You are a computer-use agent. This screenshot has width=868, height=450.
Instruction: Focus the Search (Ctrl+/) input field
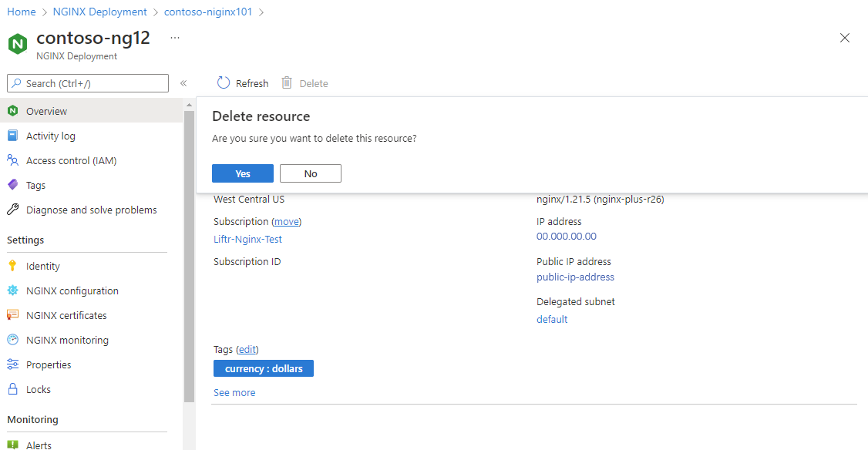point(88,83)
